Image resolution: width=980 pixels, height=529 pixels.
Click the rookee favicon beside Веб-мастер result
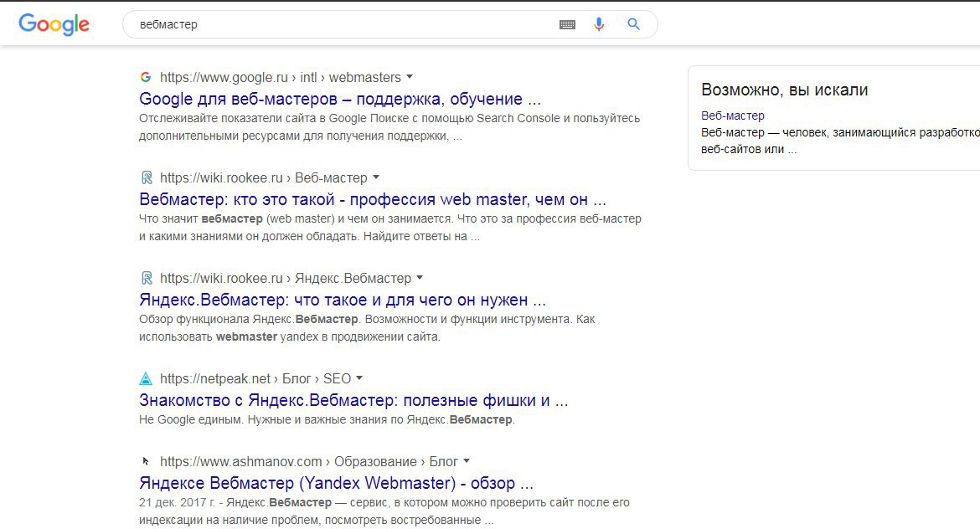[147, 177]
